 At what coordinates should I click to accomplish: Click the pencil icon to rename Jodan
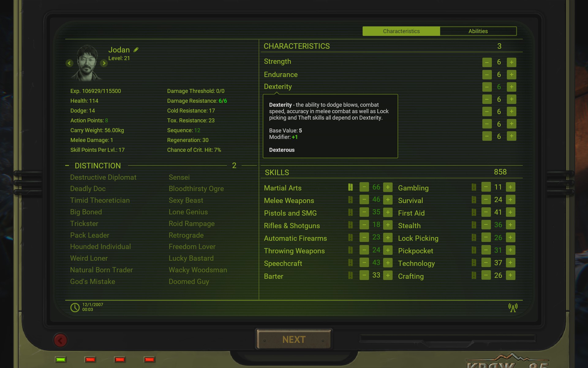(x=136, y=50)
